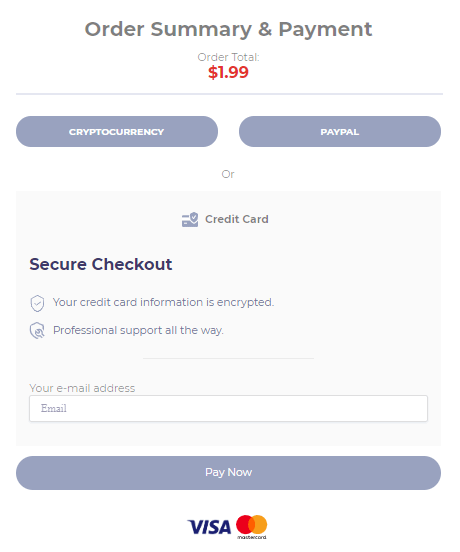Click the professional support headset icon

37,331
